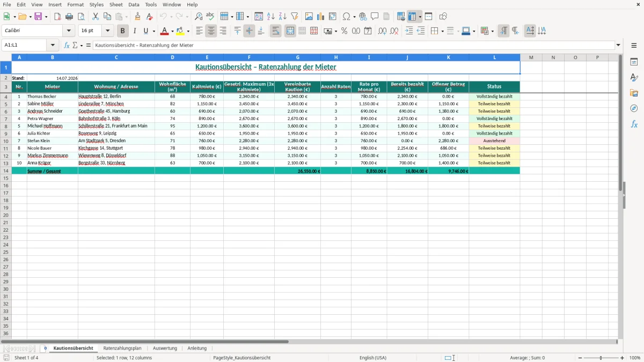The width and height of the screenshot is (644, 362).
Task: Click the Clear Direct Formatting icon
Action: coord(150,17)
